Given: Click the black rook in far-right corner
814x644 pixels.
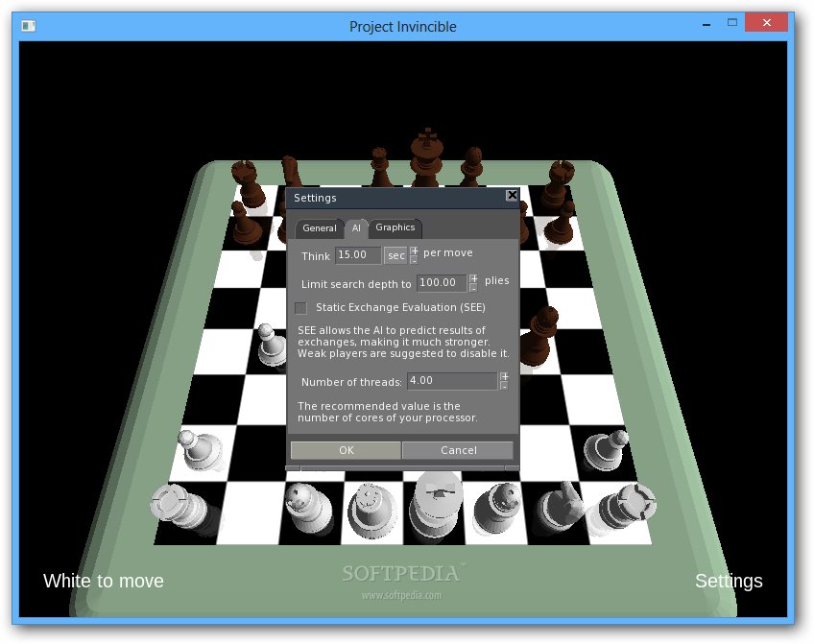Looking at the screenshot, I should click(x=557, y=184).
